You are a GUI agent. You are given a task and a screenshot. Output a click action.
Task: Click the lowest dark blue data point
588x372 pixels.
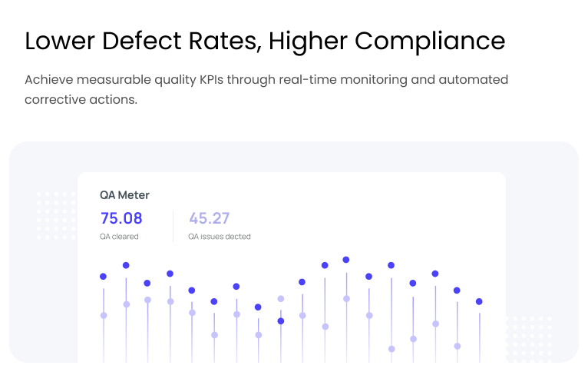(x=281, y=321)
